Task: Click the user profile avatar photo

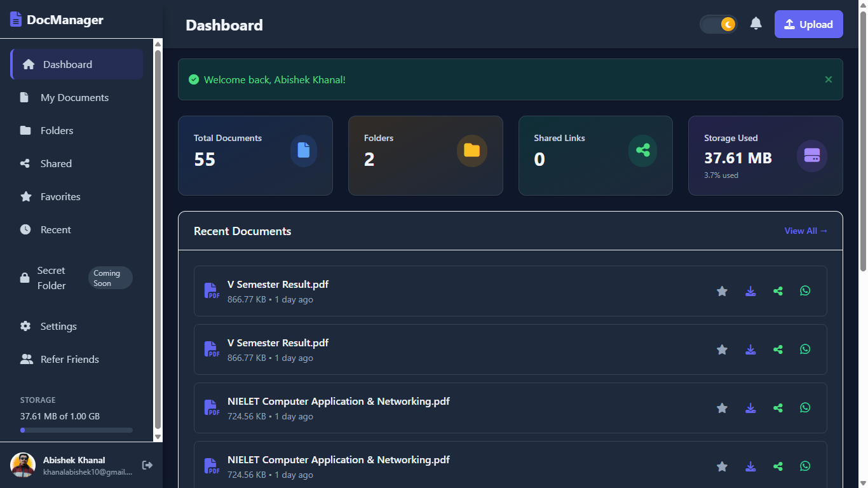Action: 23,465
